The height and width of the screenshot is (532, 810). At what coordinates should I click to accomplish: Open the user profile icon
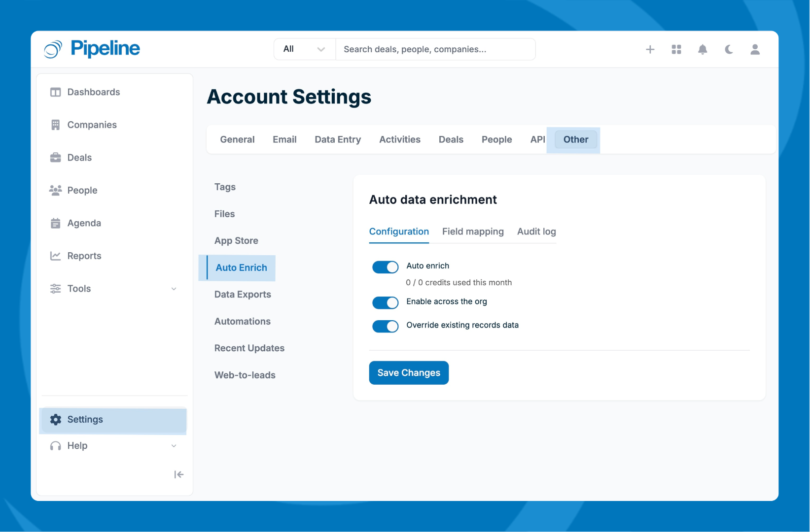[x=754, y=49]
